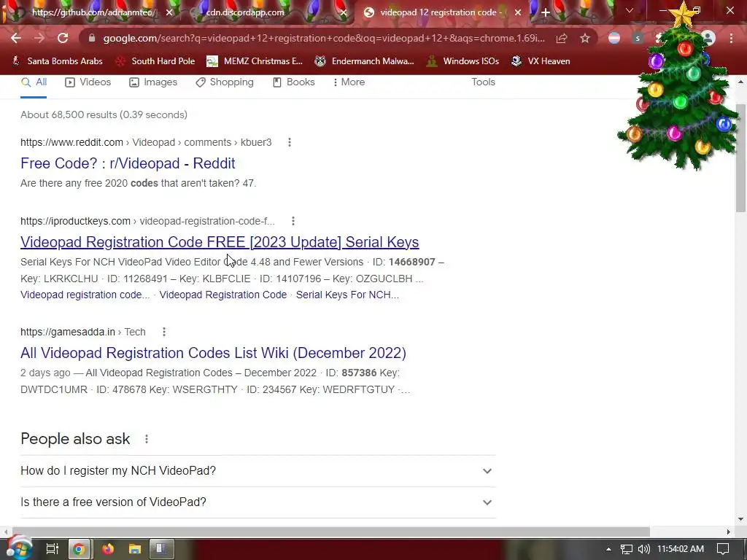Click the network icon in system tray
The image size is (747, 560).
tap(626, 549)
